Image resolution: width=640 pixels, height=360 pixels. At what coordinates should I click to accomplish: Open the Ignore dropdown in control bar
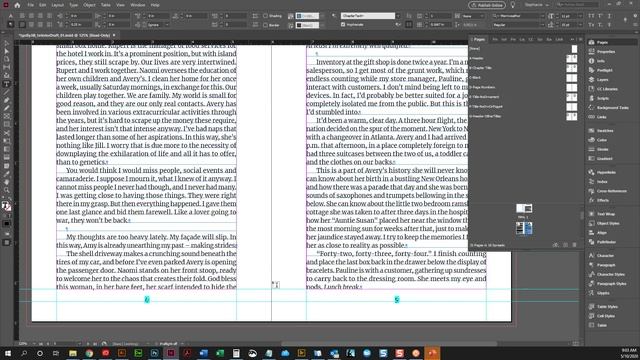tap(158, 25)
